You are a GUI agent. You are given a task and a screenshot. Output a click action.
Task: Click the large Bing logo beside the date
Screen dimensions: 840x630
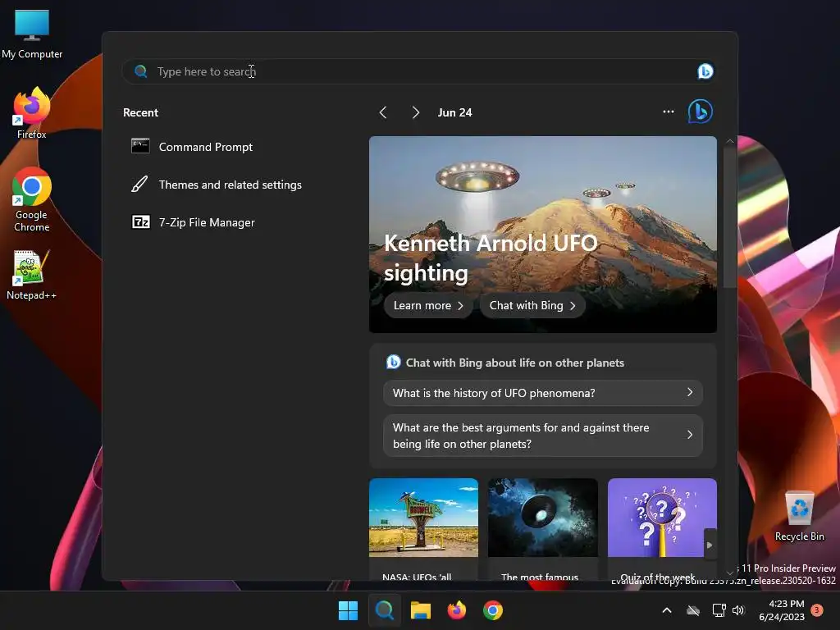tap(701, 112)
